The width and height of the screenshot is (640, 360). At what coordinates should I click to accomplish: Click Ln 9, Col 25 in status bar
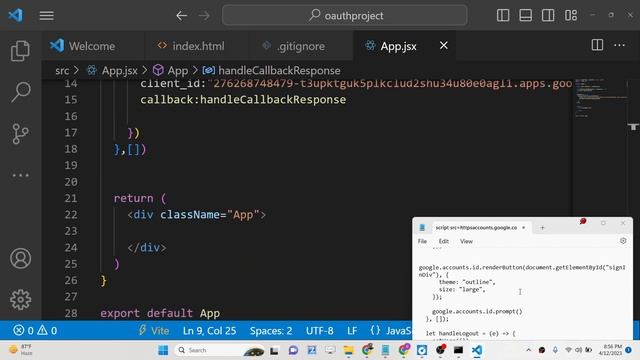click(209, 331)
